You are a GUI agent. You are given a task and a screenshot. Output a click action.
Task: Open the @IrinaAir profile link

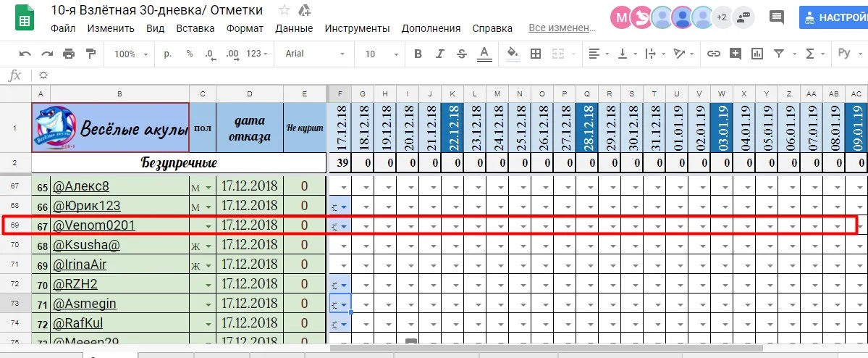(x=79, y=265)
